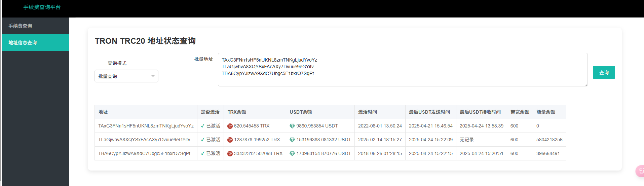Click the TRON TRC20 地址状态查询 heading
The width and height of the screenshot is (644, 186).
(x=145, y=41)
